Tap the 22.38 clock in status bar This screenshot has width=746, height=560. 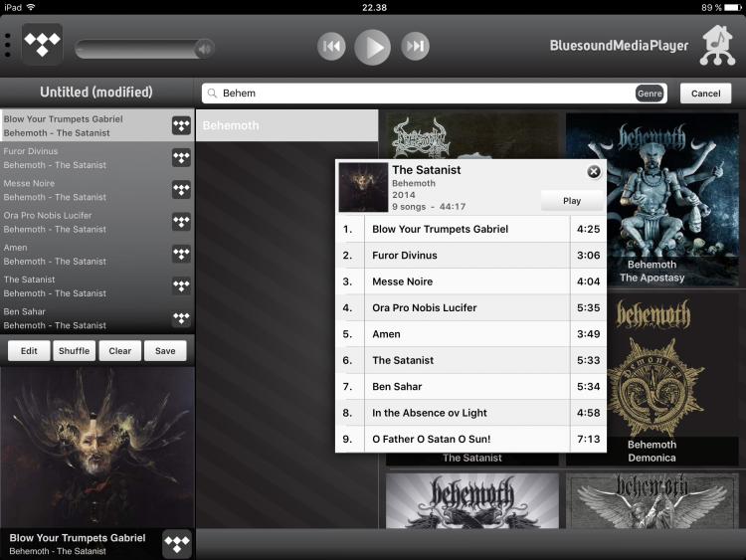[374, 8]
